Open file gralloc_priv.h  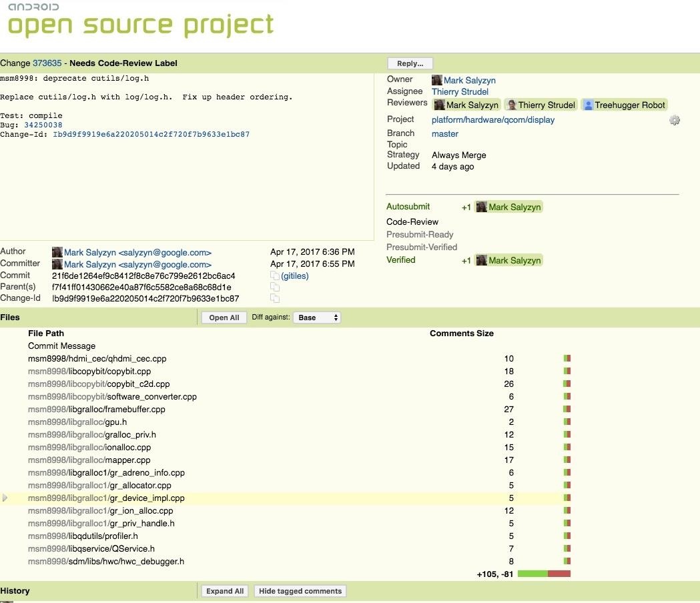coord(92,434)
